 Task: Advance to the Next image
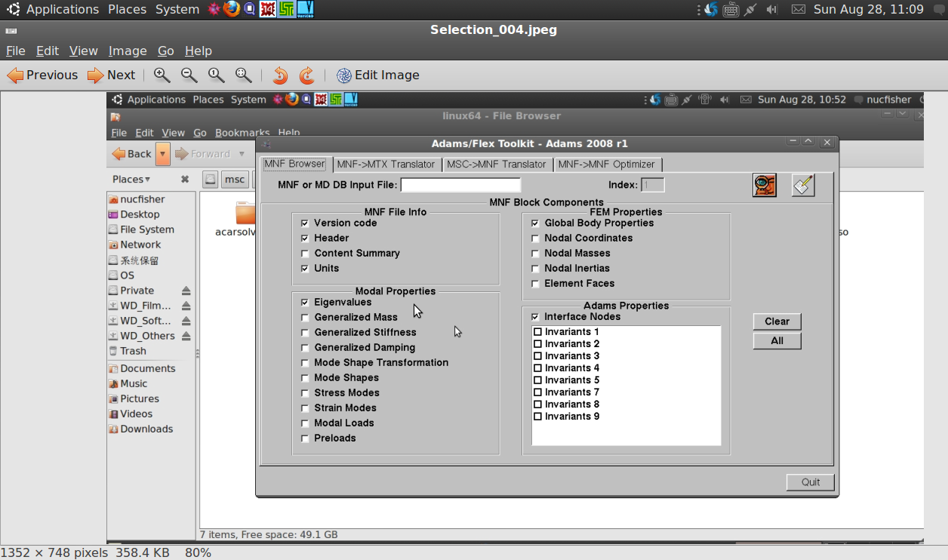pyautogui.click(x=111, y=75)
